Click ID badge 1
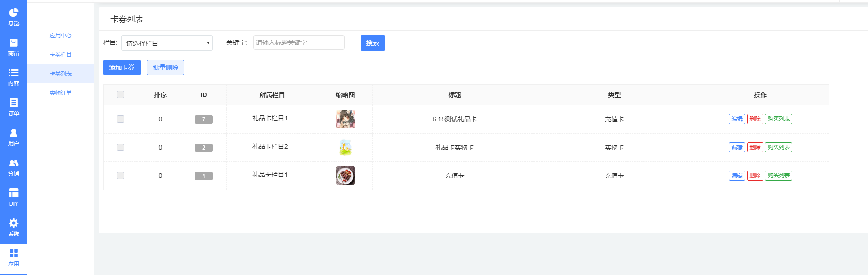868x275 pixels. point(204,176)
